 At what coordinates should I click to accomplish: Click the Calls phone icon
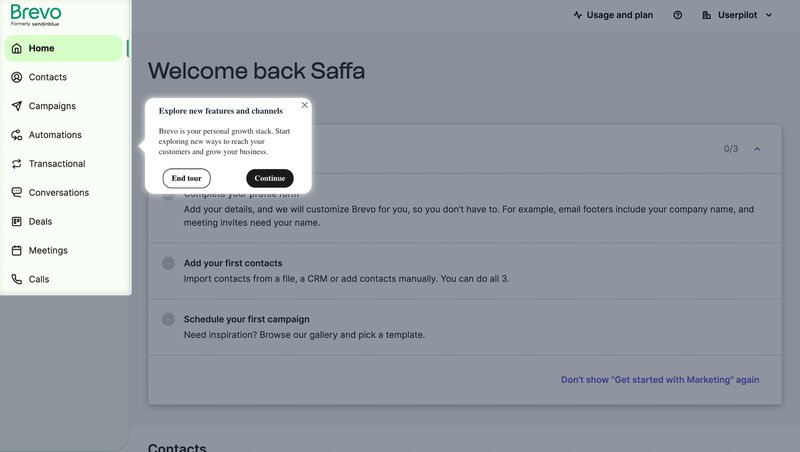coord(17,280)
